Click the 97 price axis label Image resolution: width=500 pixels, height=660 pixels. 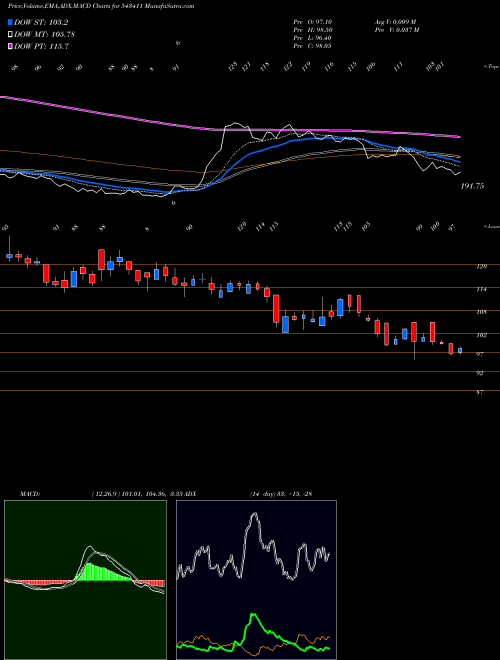[x=480, y=354]
